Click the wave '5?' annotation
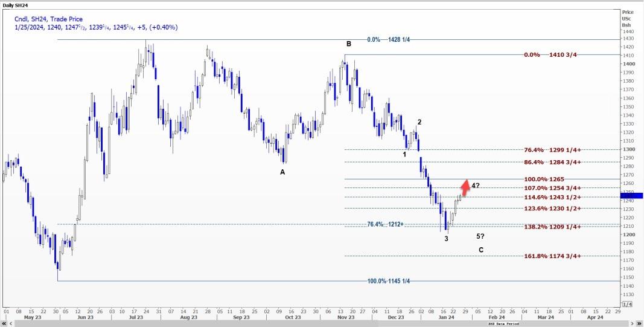The image size is (644, 327). tap(480, 236)
